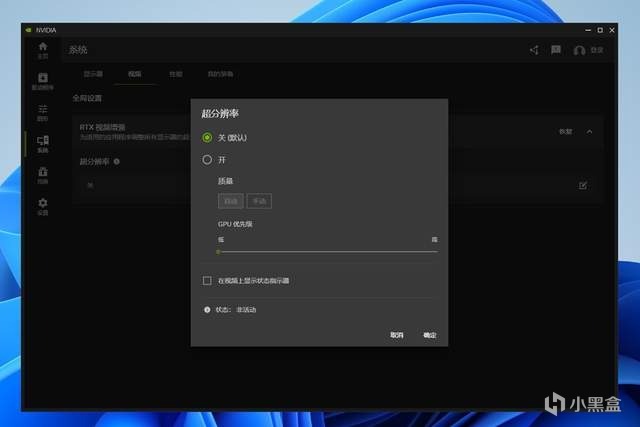This screenshot has width=640, height=427.
Task: Switch to the 显示器 display tab
Action: [93, 74]
